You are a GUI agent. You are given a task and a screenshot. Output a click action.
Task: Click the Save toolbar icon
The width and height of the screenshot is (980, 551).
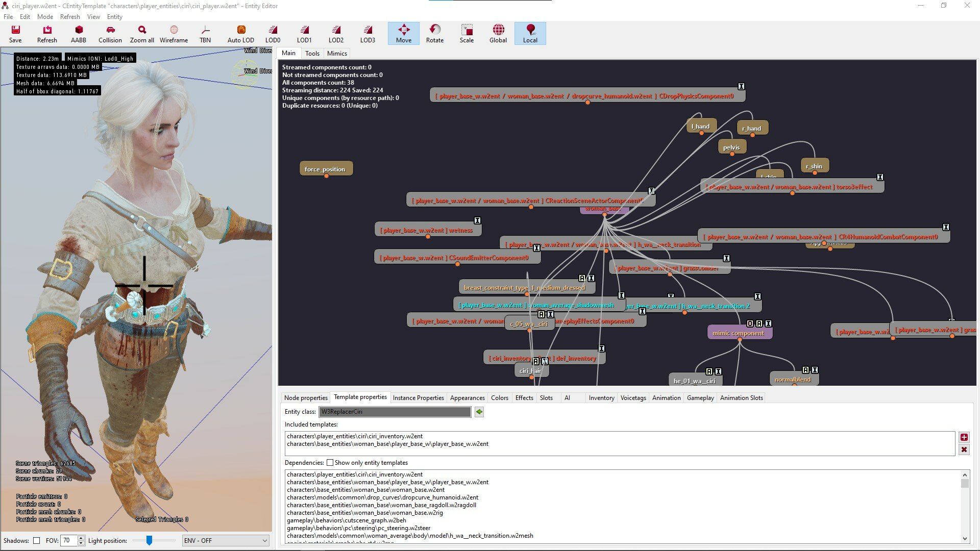click(x=15, y=34)
